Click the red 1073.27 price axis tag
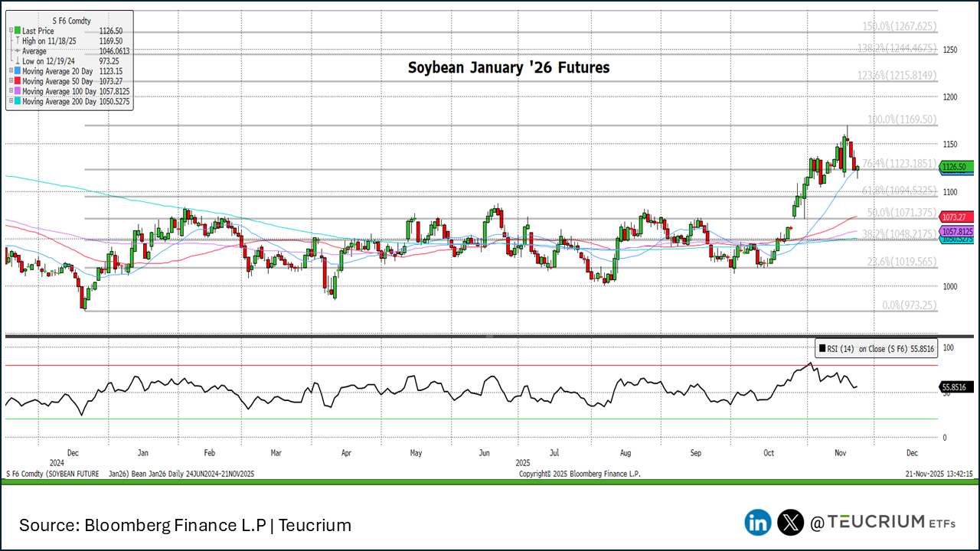 coord(957,217)
